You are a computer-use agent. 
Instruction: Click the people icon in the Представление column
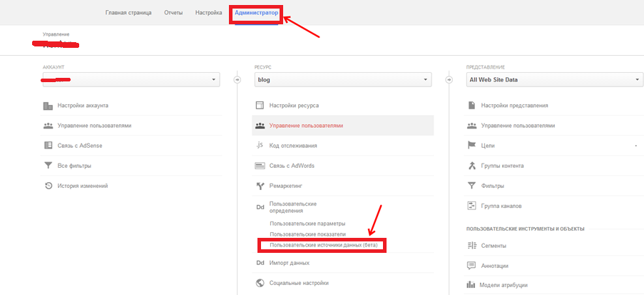coord(471,126)
